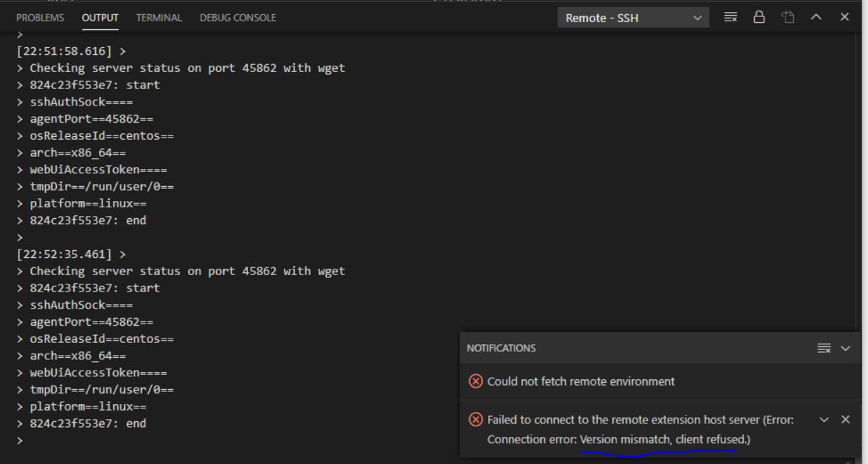The width and height of the screenshot is (868, 464).
Task: Open output log in editor icon
Action: 787,17
